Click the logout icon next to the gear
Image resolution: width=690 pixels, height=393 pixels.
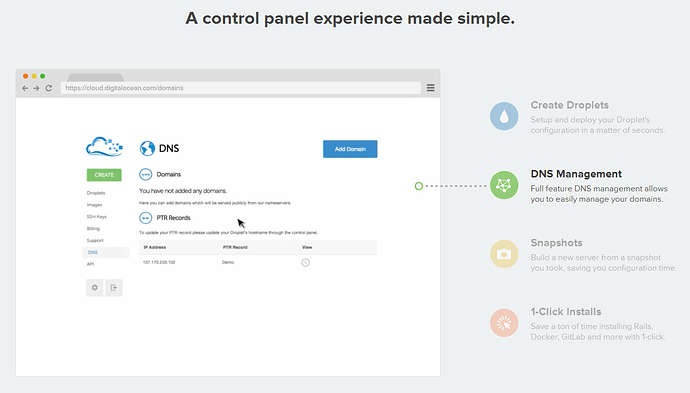point(114,288)
